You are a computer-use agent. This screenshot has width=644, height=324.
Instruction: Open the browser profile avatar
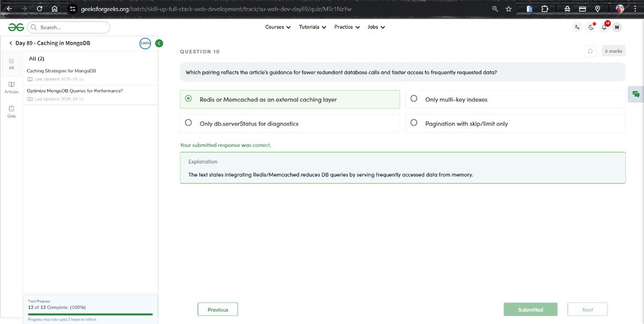pos(620,9)
